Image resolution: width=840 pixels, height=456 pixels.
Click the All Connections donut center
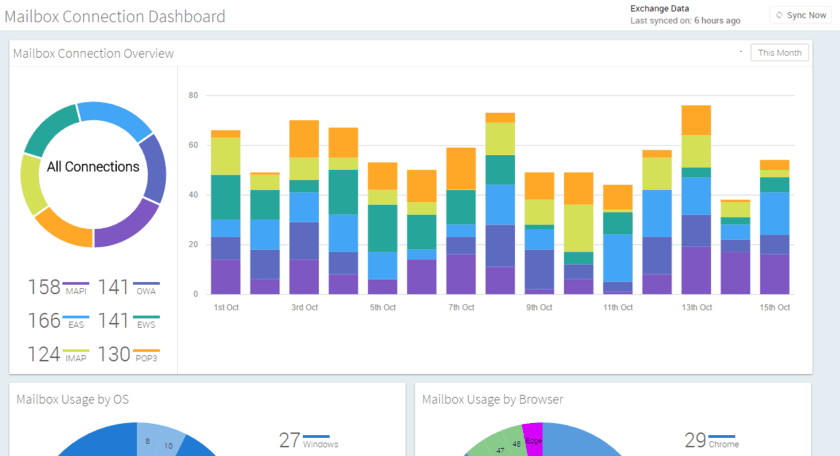coord(93,167)
